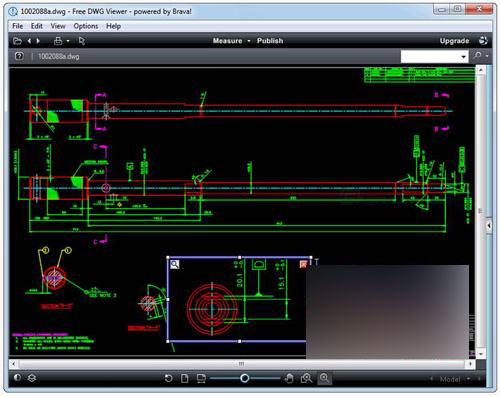Click the vertical scrollbar up arrow
Image resolution: width=500 pixels, height=396 pixels.
[x=481, y=70]
